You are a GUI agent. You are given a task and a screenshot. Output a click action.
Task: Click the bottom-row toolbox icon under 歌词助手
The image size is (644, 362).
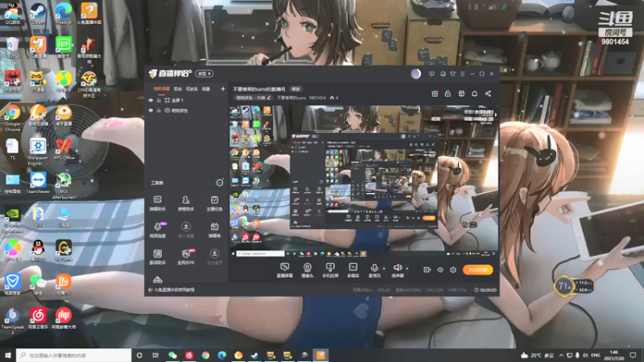tap(157, 280)
